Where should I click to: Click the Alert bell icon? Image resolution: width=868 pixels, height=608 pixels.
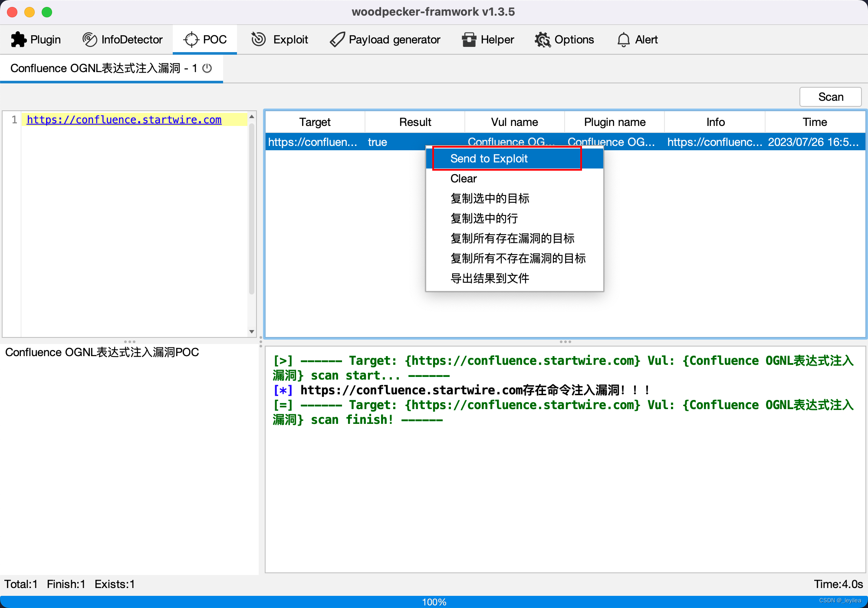pos(623,40)
